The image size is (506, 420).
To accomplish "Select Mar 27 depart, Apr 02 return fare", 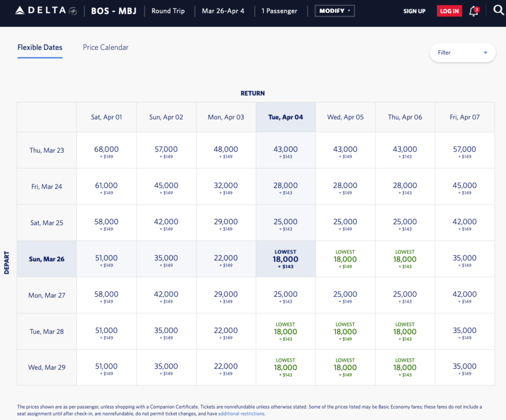I will tap(166, 295).
